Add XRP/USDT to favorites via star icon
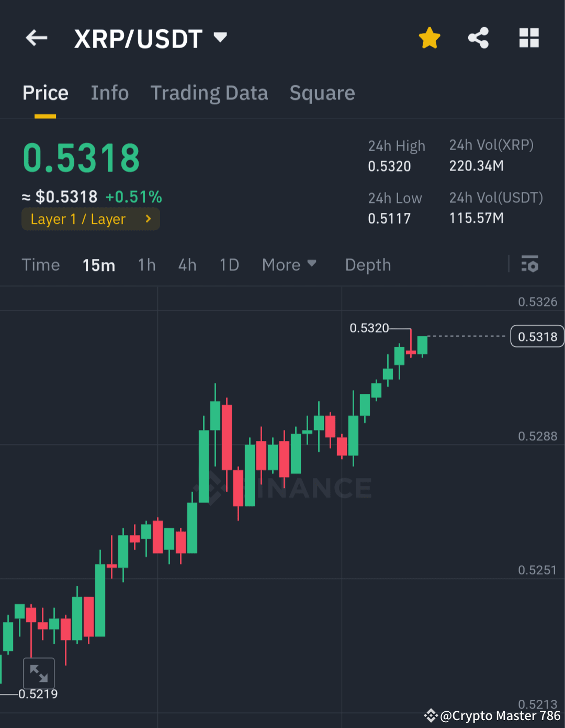This screenshot has width=565, height=728. (429, 38)
